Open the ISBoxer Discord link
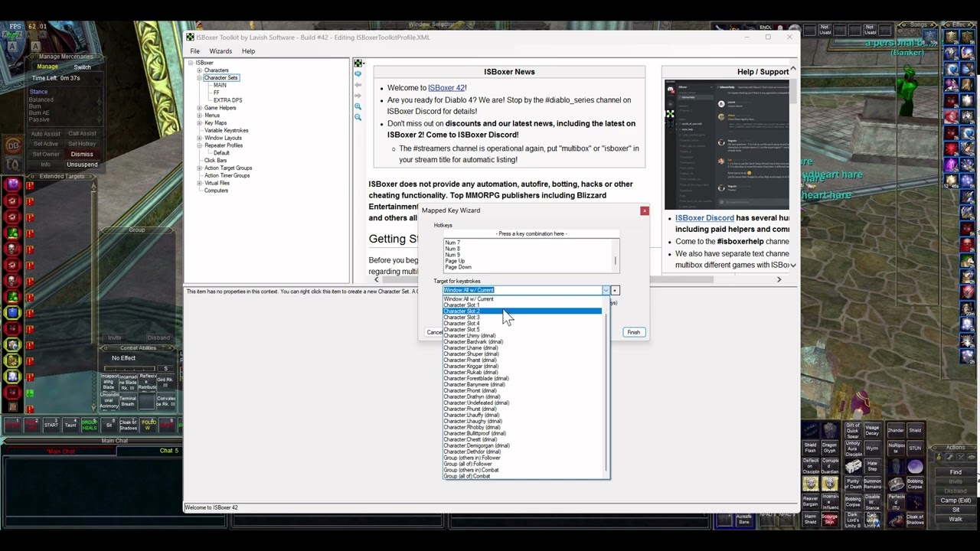The width and height of the screenshot is (980, 551). 704,218
